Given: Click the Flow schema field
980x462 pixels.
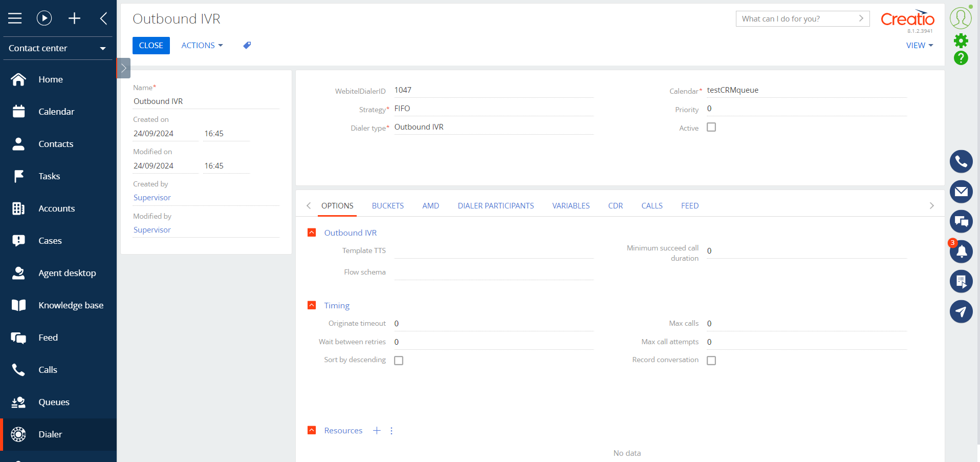Looking at the screenshot, I should (494, 272).
